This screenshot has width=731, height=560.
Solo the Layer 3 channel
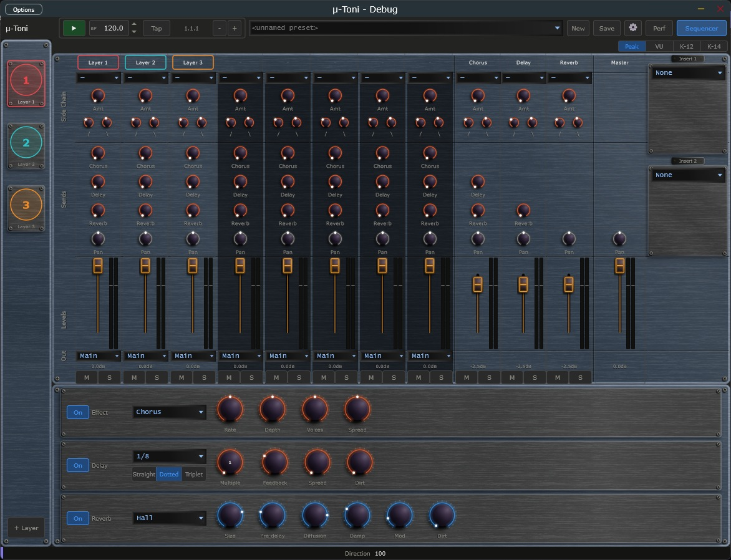point(204,378)
